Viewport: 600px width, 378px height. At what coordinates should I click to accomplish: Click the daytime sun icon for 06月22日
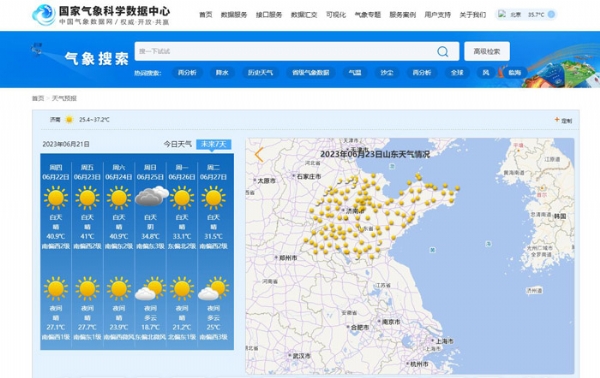pyautogui.click(x=56, y=197)
